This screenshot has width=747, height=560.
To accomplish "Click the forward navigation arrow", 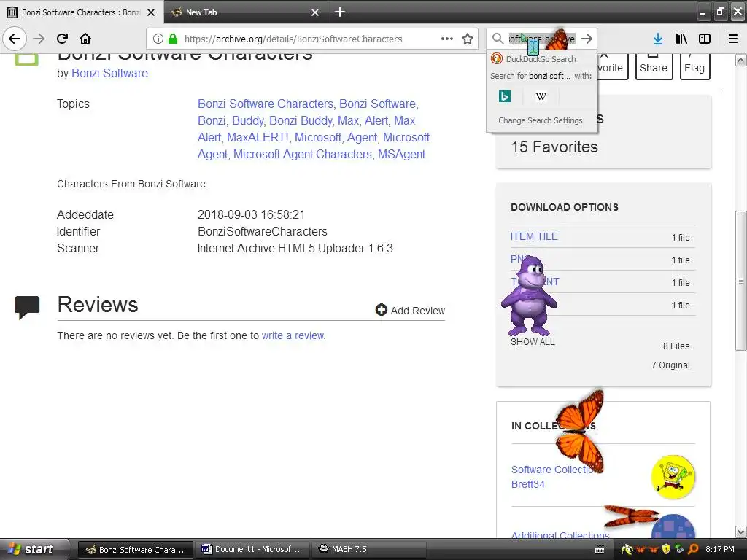I will (x=39, y=39).
